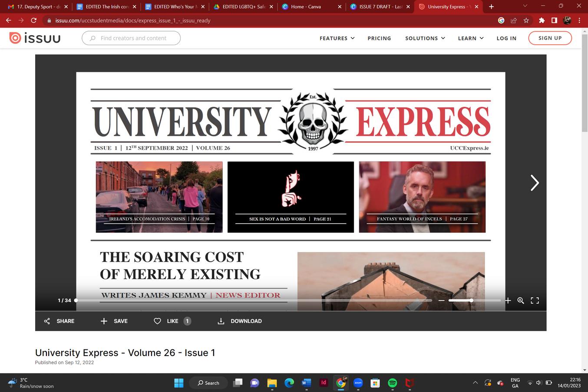The image size is (588, 392).
Task: Open Chrome tab search dropdown
Action: (x=525, y=6)
